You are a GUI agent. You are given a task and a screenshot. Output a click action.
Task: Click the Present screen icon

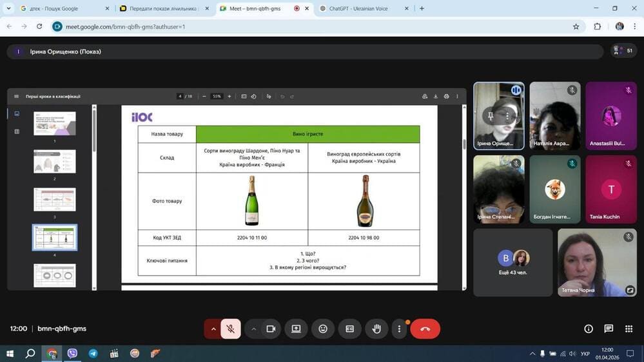coord(296,329)
